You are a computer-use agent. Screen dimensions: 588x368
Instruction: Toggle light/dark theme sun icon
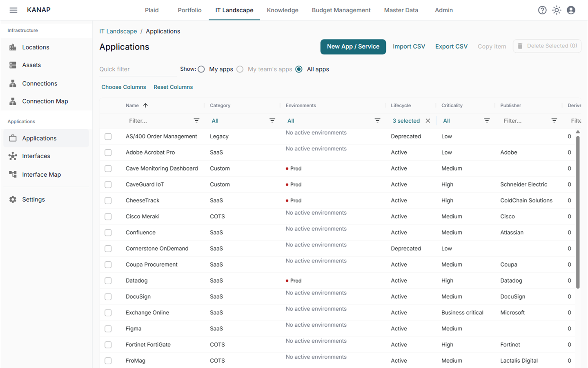(557, 10)
